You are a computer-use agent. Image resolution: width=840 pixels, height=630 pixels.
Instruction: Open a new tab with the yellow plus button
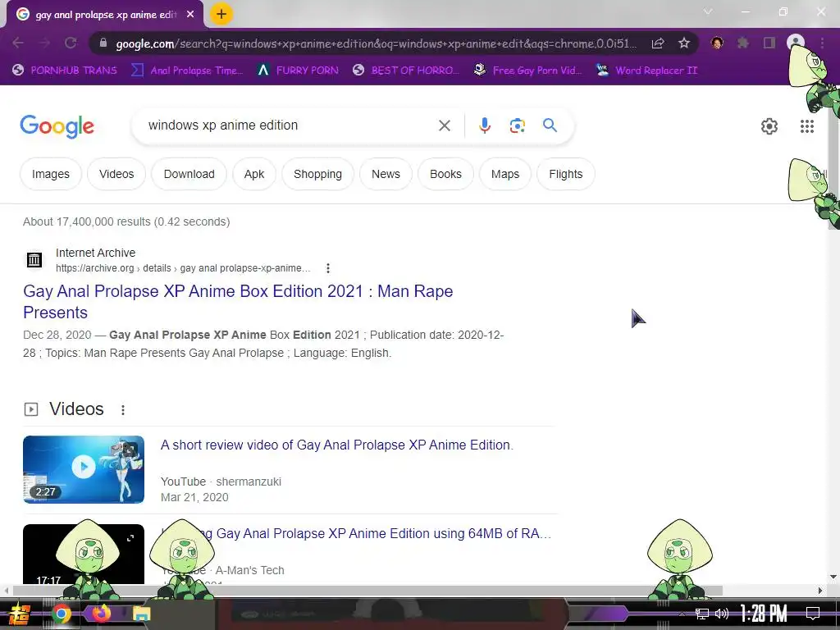tap(221, 15)
